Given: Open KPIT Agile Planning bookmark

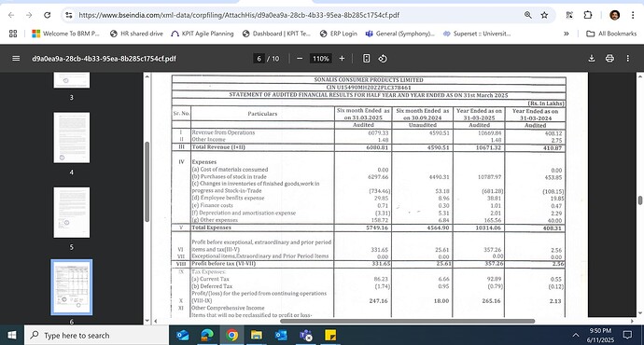Looking at the screenshot, I should pyautogui.click(x=203, y=34).
